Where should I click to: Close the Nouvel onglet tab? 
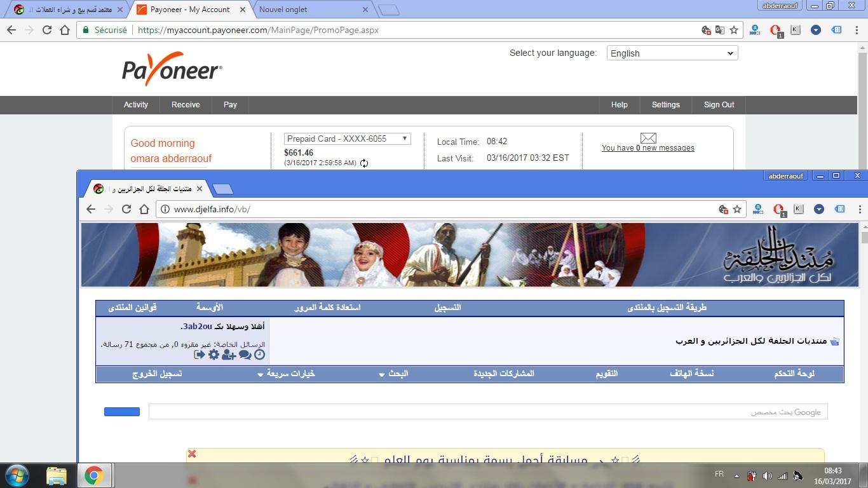click(x=365, y=10)
